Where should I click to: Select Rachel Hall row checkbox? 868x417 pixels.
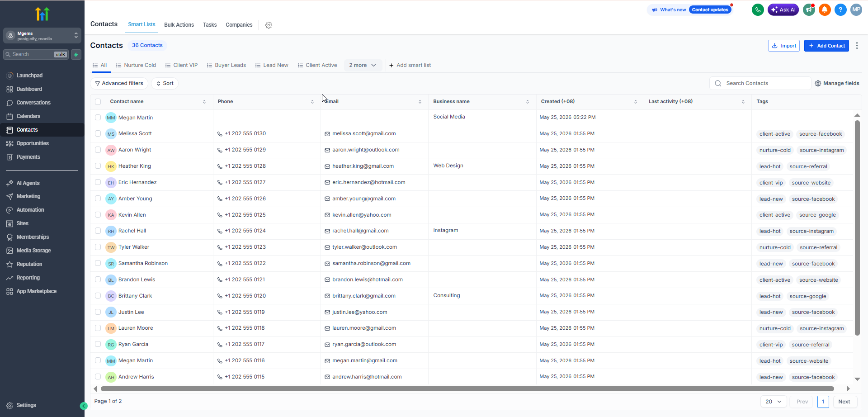(x=98, y=231)
